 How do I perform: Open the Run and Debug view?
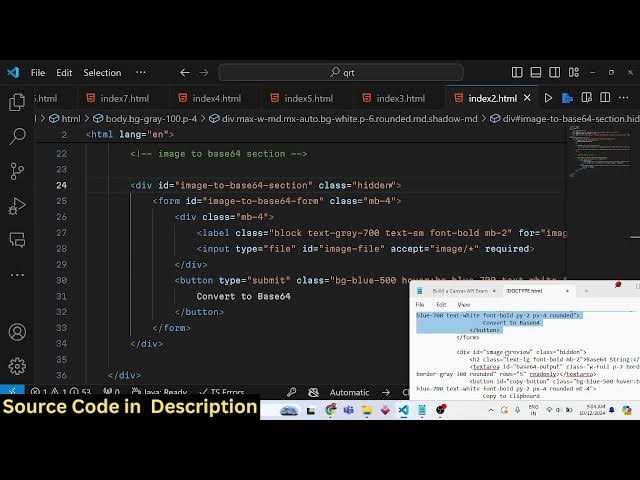point(17,206)
